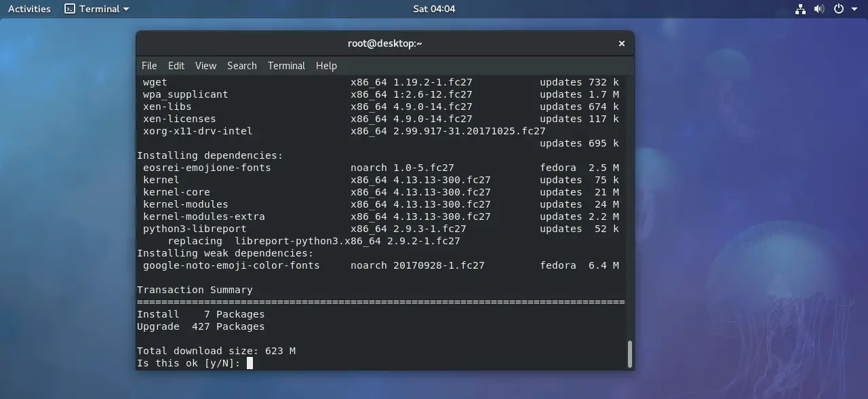Screen dimensions: 868x399
Task: Click the terminal scrollbar on the right
Action: tap(630, 353)
